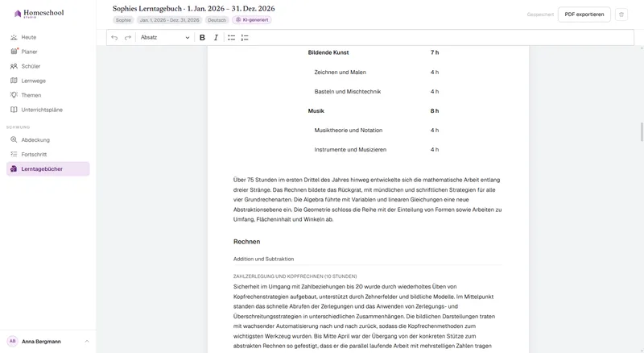
Task: Click the Zahlzerlegung und Kopfrechnen label
Action: click(x=295, y=276)
